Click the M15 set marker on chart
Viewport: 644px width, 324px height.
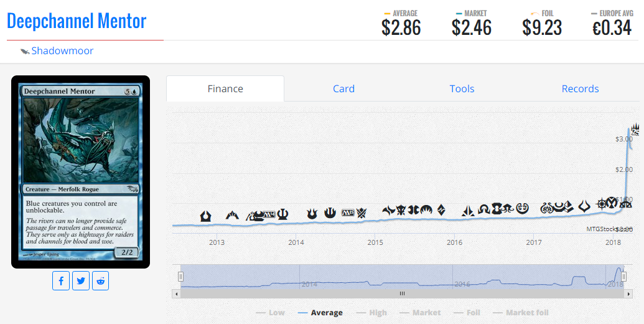click(x=348, y=213)
